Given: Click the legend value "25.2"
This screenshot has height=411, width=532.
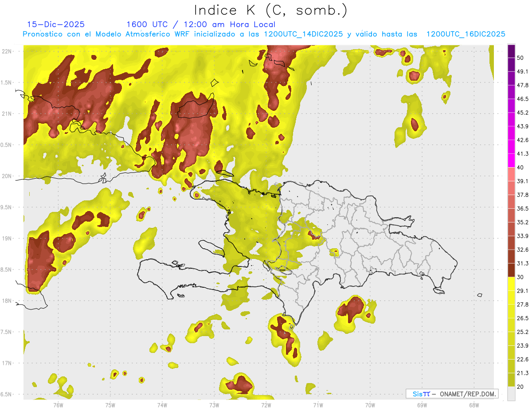Looking at the screenshot, I should coord(523,332).
